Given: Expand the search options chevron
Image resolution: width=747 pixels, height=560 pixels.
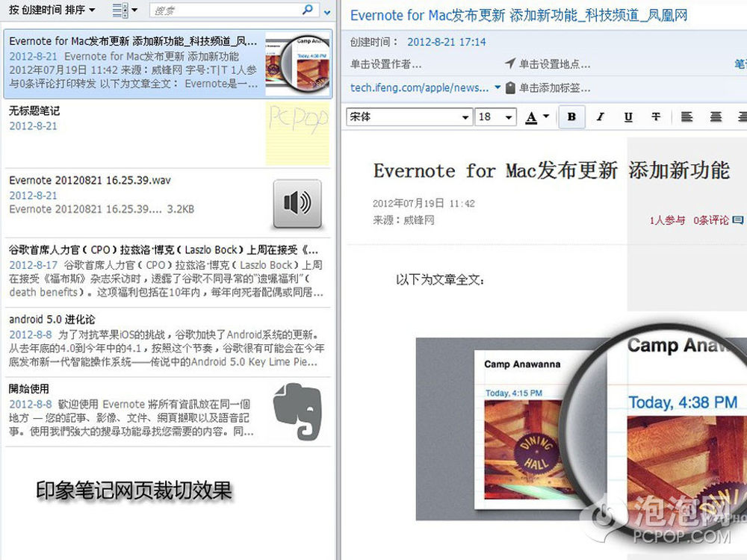Looking at the screenshot, I should (x=327, y=13).
